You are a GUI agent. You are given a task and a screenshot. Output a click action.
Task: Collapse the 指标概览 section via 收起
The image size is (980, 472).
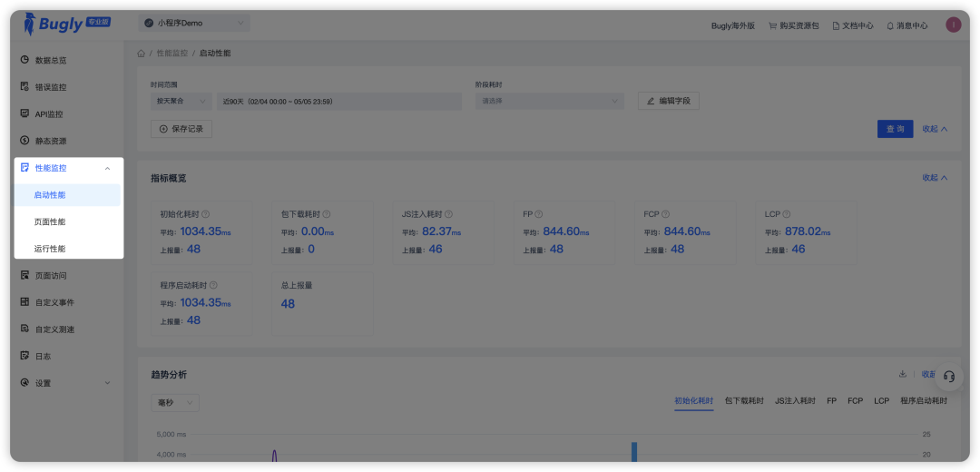pyautogui.click(x=935, y=178)
